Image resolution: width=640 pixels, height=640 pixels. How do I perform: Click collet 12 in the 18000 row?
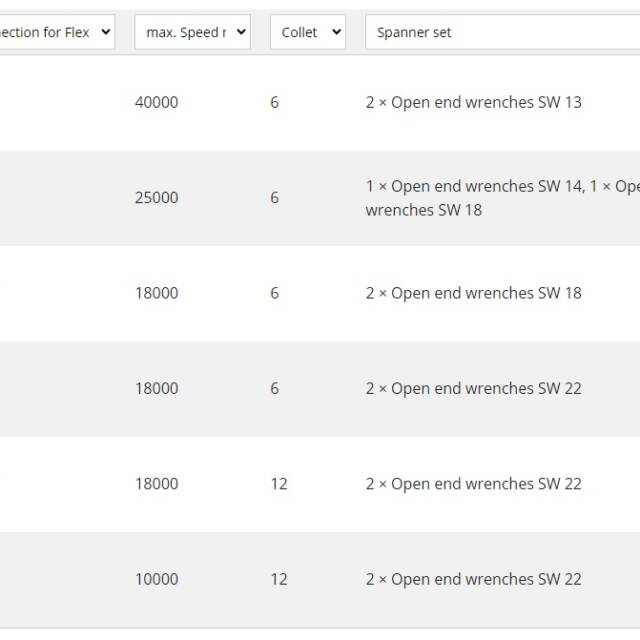click(x=278, y=484)
